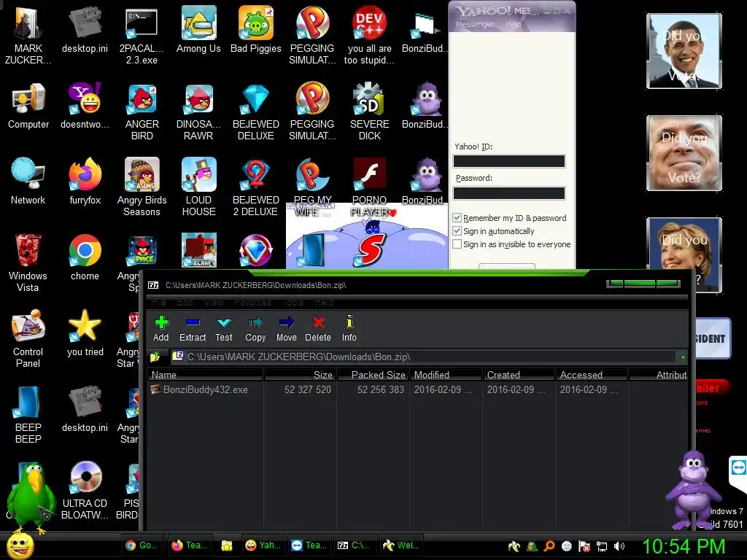Select the Bad Piggies desktop icon
The width and height of the screenshot is (747, 560).
pos(256,29)
